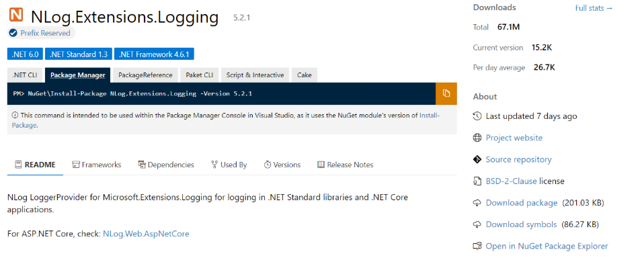Click the .NET 6.0 framework badge
Screen dimensions: 644x258
25,54
